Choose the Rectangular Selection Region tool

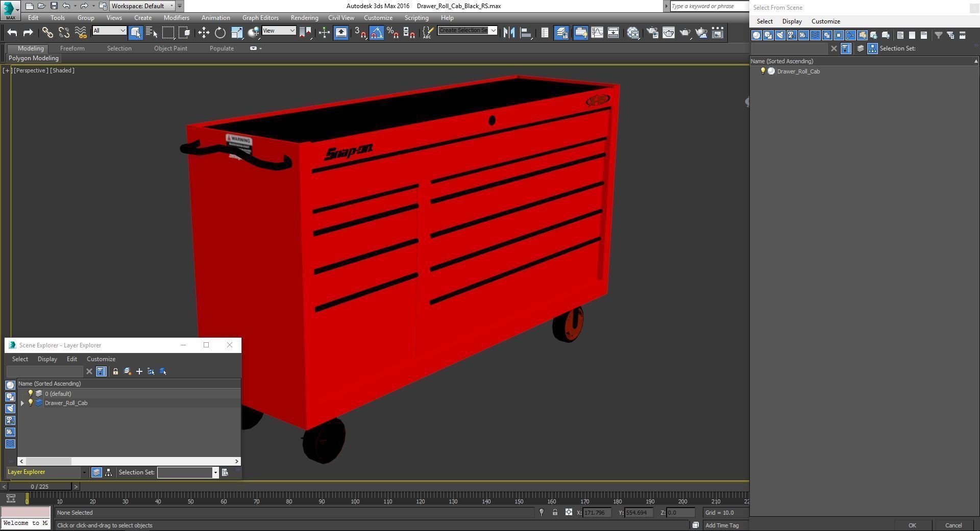pos(168,33)
